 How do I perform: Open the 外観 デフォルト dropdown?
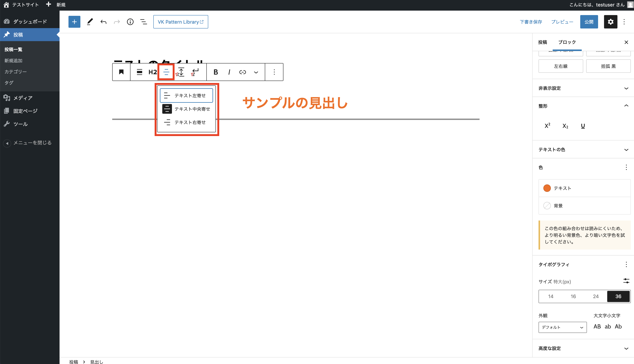coord(562,327)
